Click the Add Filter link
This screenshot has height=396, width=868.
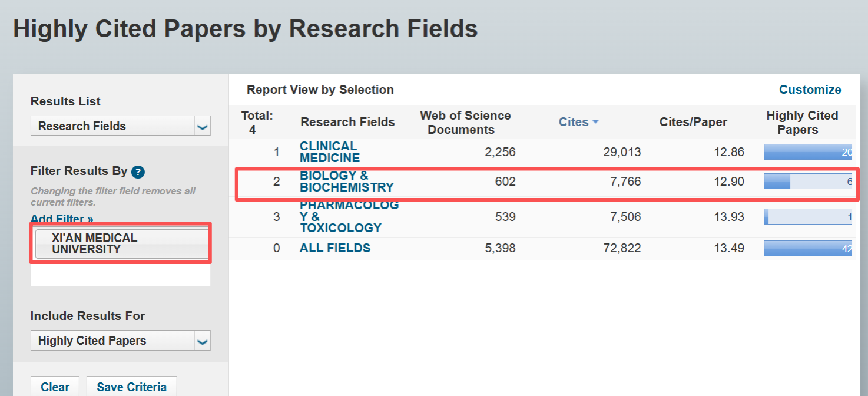click(62, 219)
